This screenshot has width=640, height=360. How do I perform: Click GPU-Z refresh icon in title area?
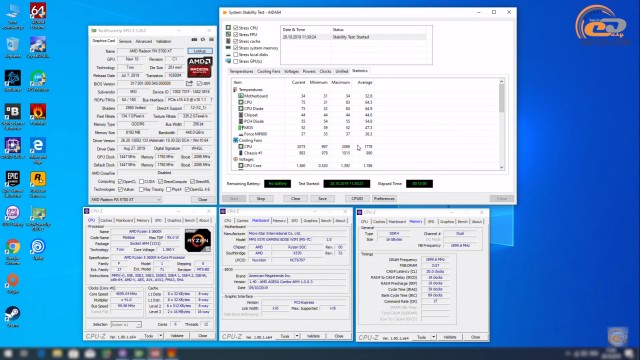[203, 40]
